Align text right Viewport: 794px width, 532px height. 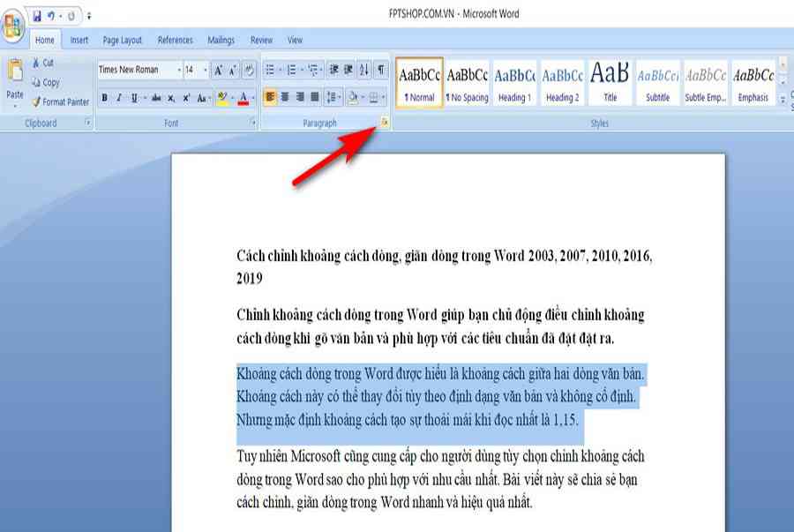pyautogui.click(x=300, y=97)
